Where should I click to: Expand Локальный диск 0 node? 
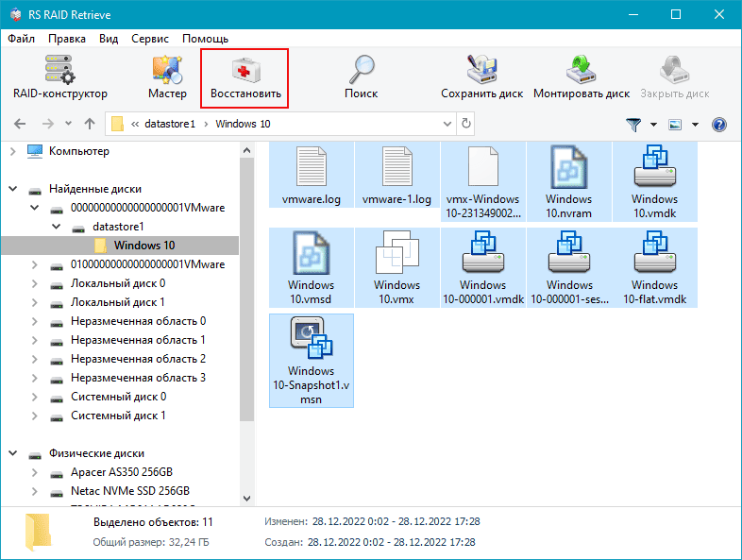click(x=35, y=283)
